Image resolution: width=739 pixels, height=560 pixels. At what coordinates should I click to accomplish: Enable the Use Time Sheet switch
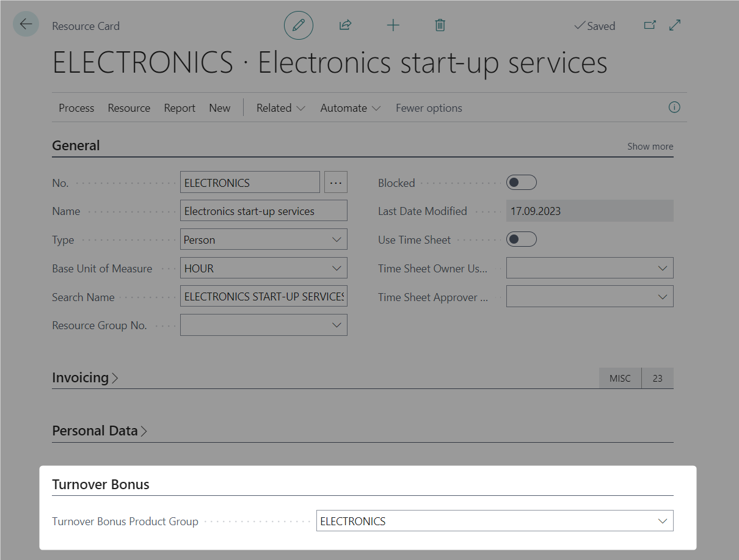point(522,239)
